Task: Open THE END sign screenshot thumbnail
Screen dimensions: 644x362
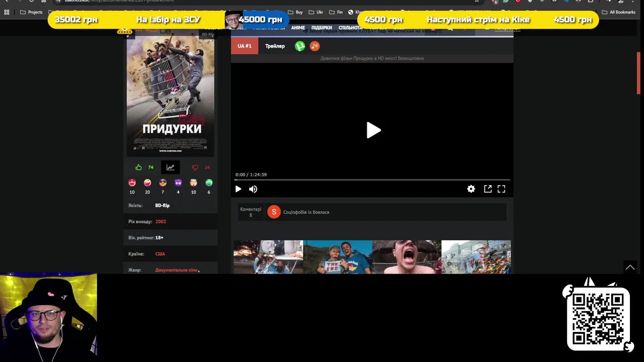Action: coord(338,257)
